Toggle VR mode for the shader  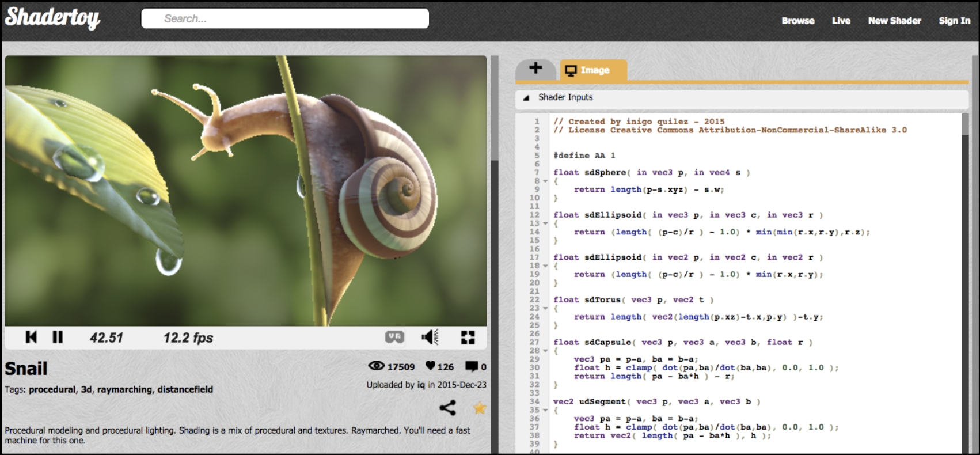click(394, 338)
